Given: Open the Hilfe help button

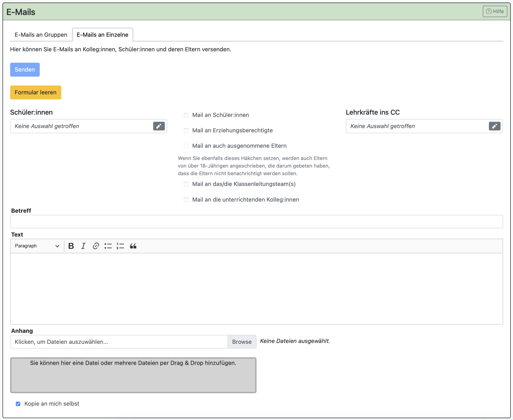Looking at the screenshot, I should click(495, 11).
